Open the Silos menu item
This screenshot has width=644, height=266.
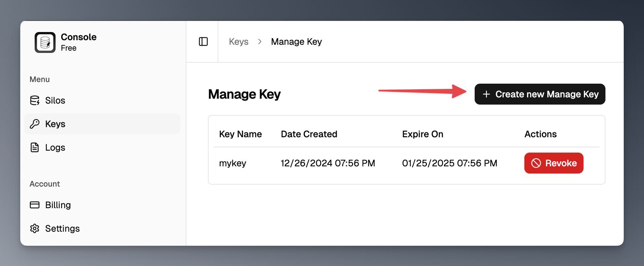(102, 100)
